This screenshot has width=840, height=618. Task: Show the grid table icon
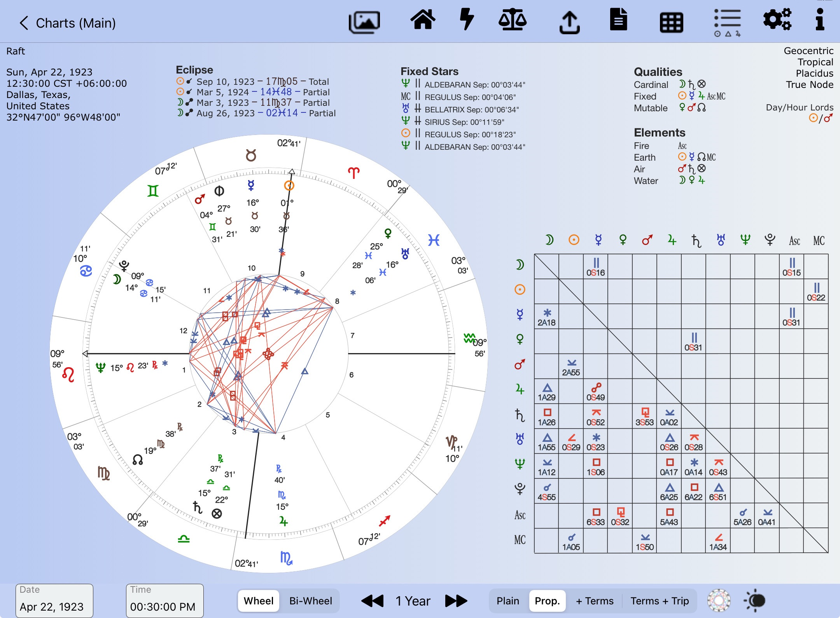tap(671, 22)
